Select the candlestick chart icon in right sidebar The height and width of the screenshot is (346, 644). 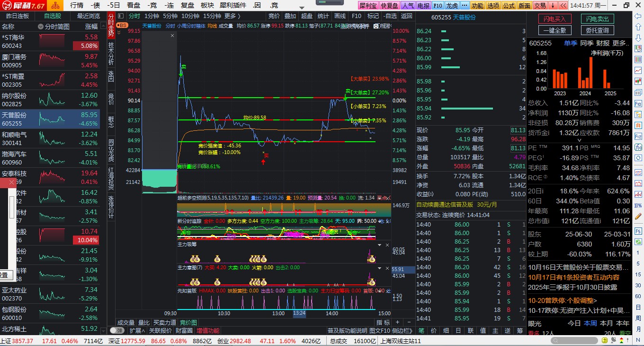[x=638, y=81]
